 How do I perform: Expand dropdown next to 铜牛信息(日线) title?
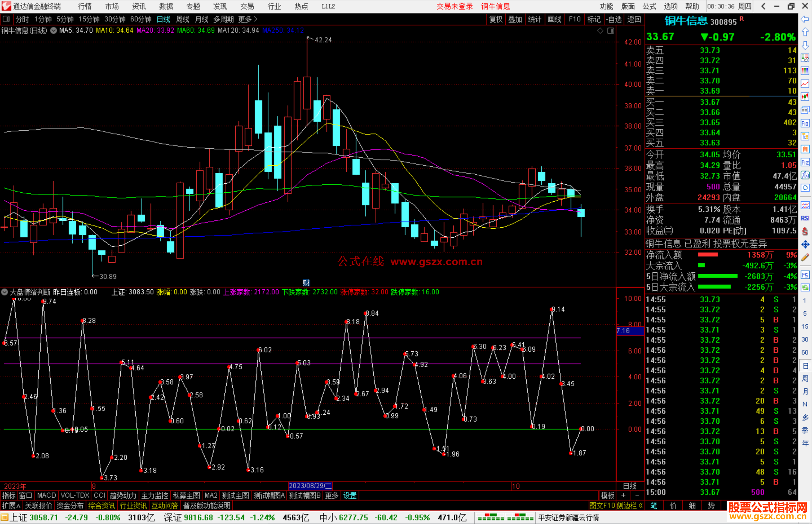pos(53,31)
